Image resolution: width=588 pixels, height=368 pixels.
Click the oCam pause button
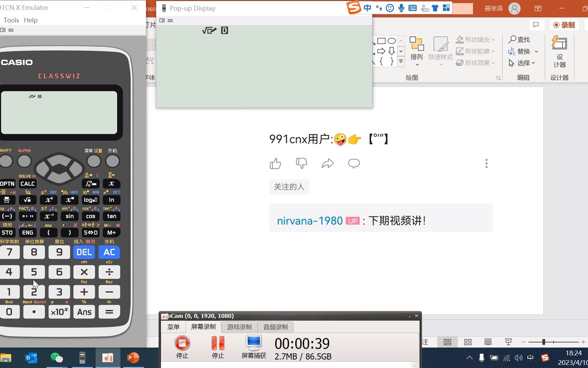(218, 347)
